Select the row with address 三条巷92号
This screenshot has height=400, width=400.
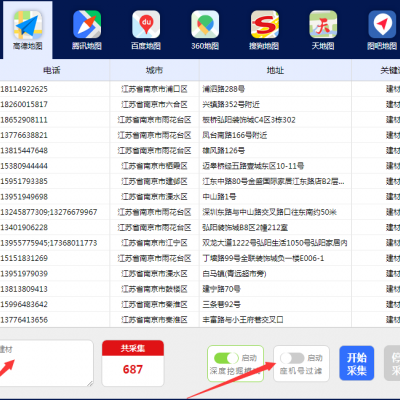point(200,304)
